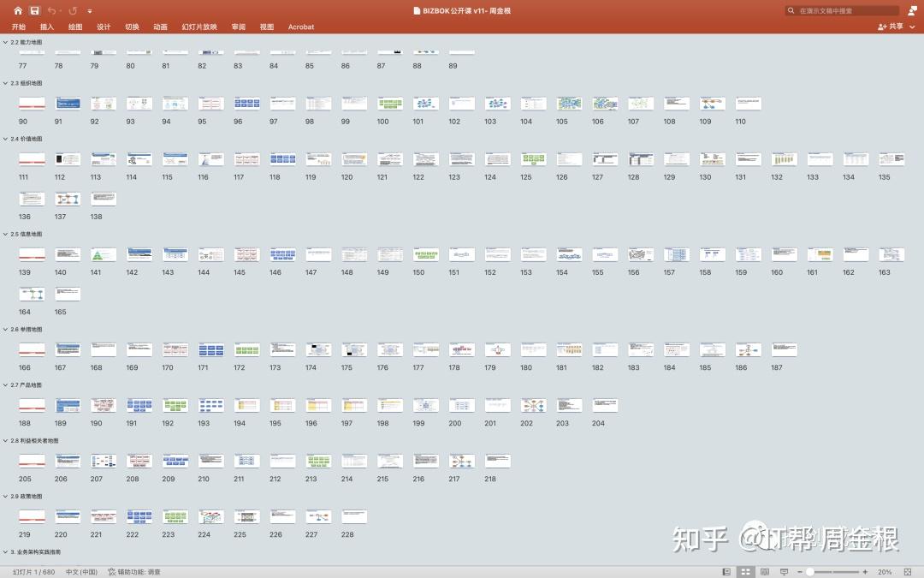
Task: Switch to Normal view via status bar icon
Action: (726, 571)
